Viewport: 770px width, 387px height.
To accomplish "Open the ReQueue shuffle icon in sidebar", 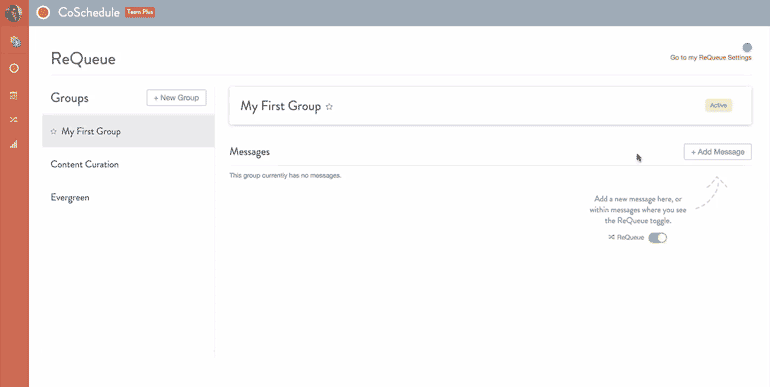I will point(14,119).
